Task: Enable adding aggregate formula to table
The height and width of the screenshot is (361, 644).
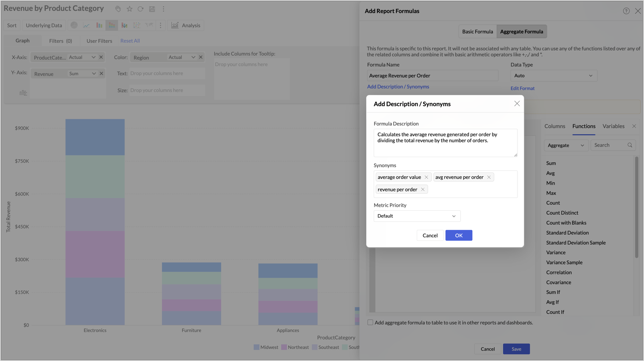Action: pos(370,322)
